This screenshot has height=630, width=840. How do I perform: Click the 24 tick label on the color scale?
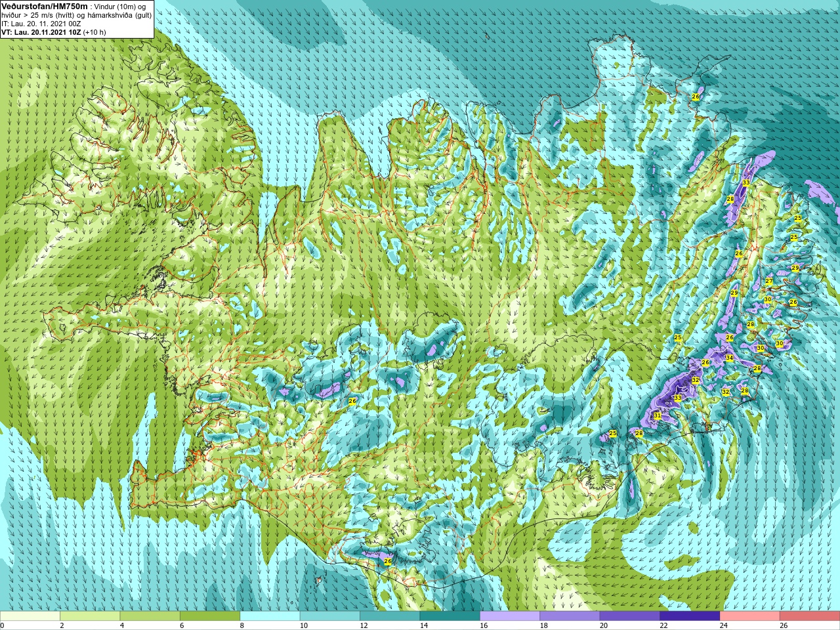(723, 625)
